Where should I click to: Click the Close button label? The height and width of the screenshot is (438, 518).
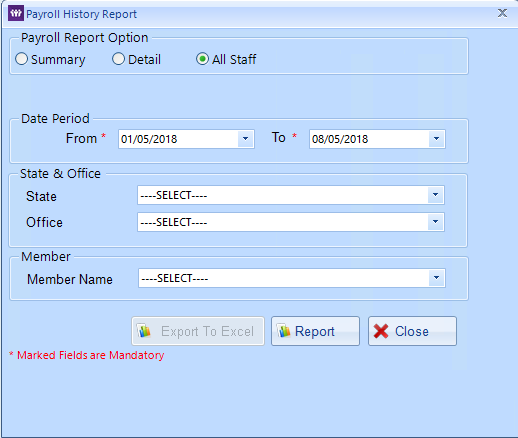click(412, 331)
